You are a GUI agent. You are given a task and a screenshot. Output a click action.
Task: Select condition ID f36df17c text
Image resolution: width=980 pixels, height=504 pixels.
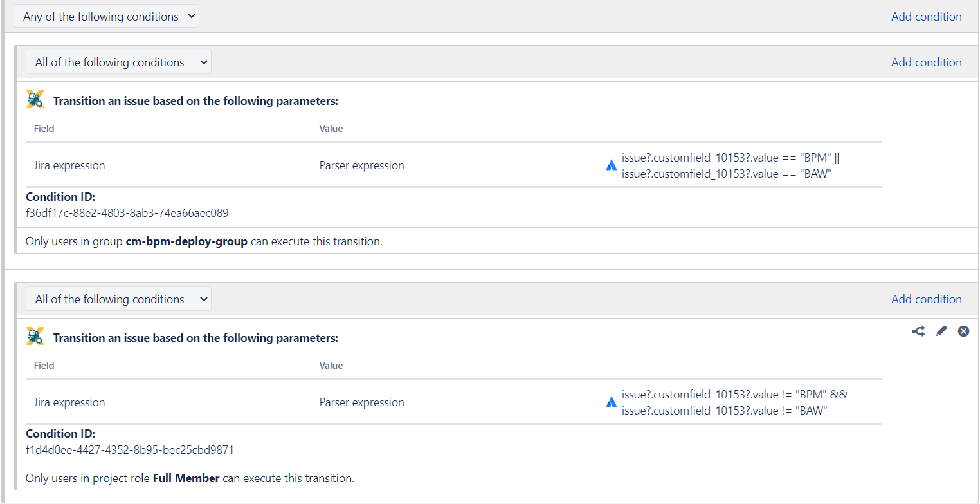127,213
